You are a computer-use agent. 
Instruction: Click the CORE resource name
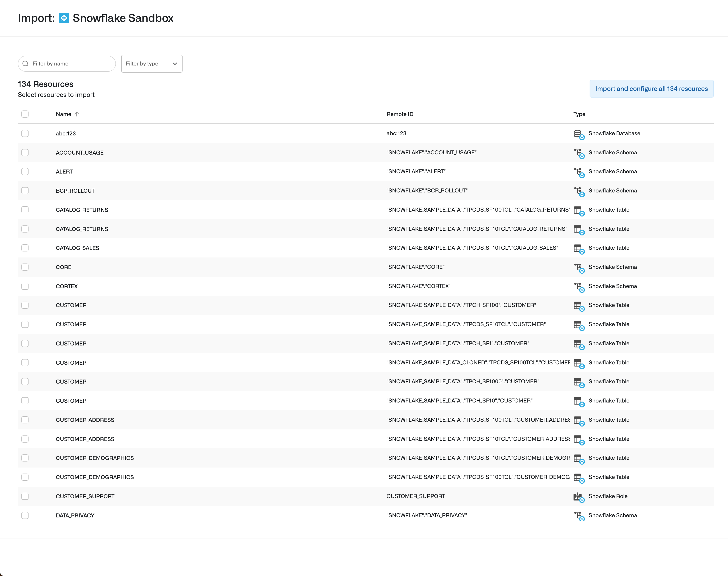[64, 267]
